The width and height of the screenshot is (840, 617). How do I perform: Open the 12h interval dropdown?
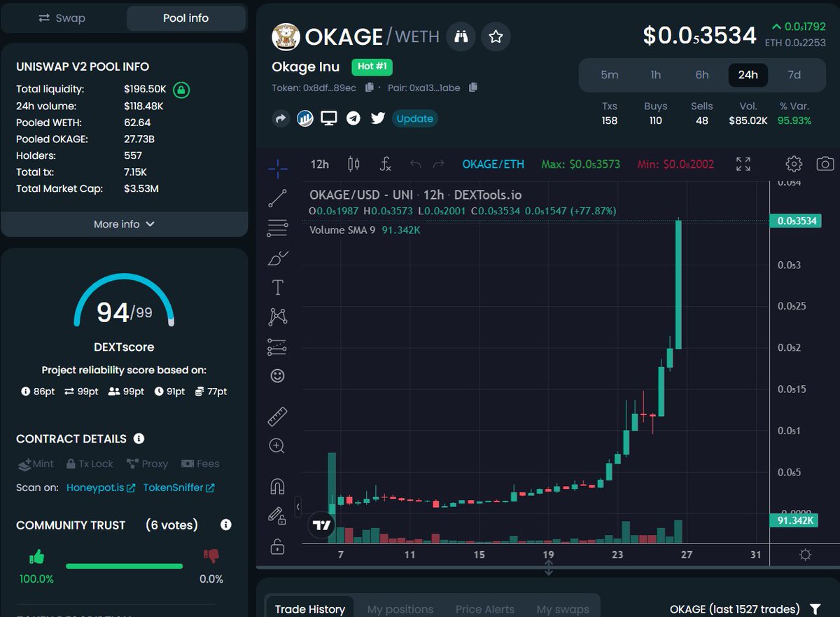pos(320,164)
